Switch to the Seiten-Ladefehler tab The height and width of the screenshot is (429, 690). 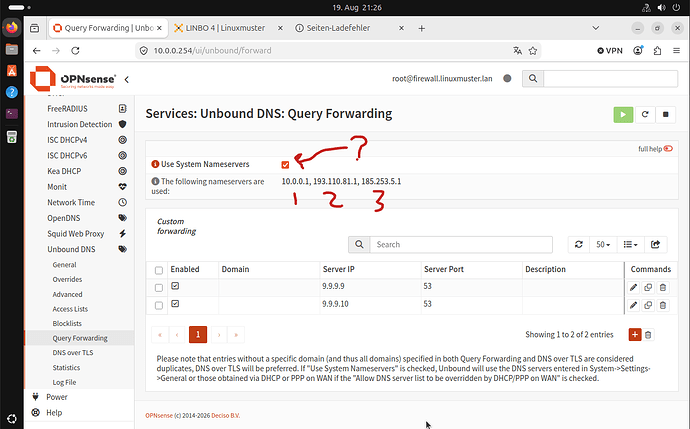click(x=338, y=28)
